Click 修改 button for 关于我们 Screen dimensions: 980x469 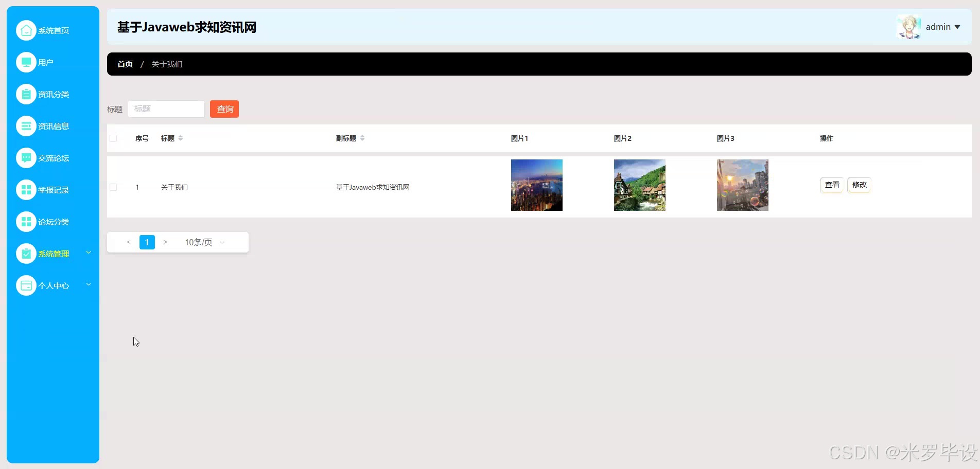[x=859, y=185]
